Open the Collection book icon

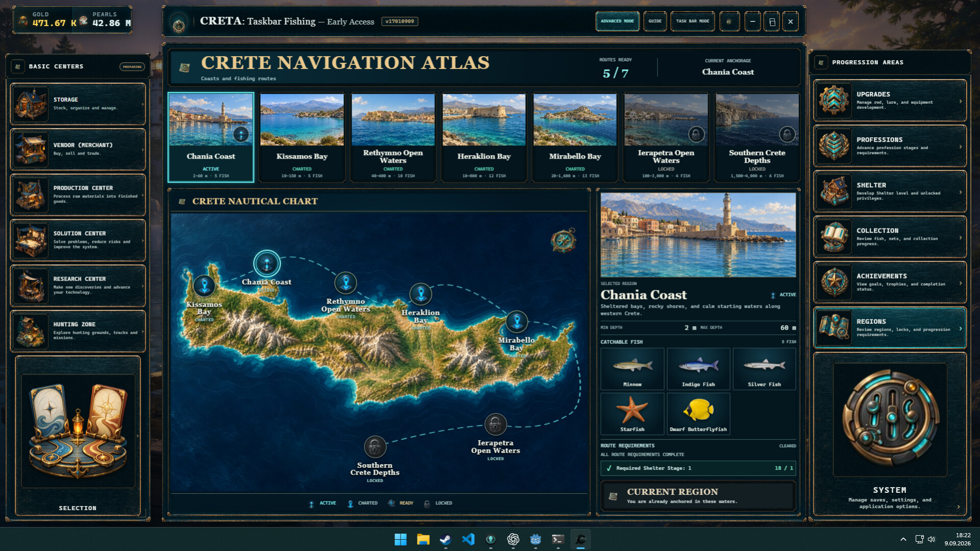click(x=834, y=237)
